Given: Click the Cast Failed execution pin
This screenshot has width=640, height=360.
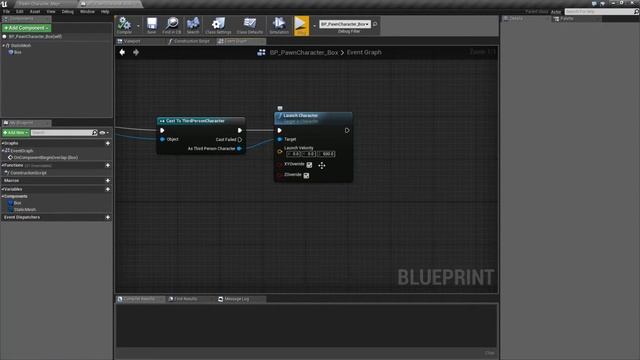Looking at the screenshot, I should point(240,140).
